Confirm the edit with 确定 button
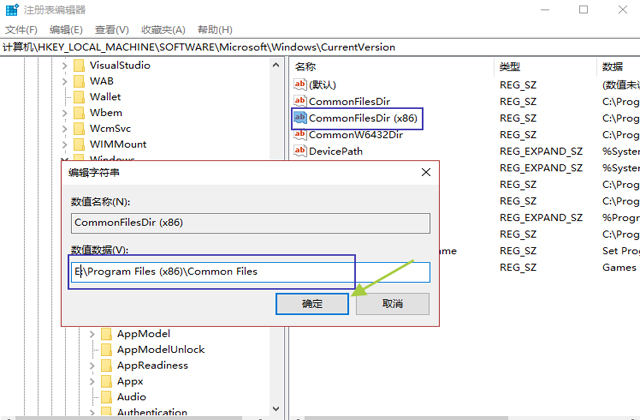 click(312, 304)
